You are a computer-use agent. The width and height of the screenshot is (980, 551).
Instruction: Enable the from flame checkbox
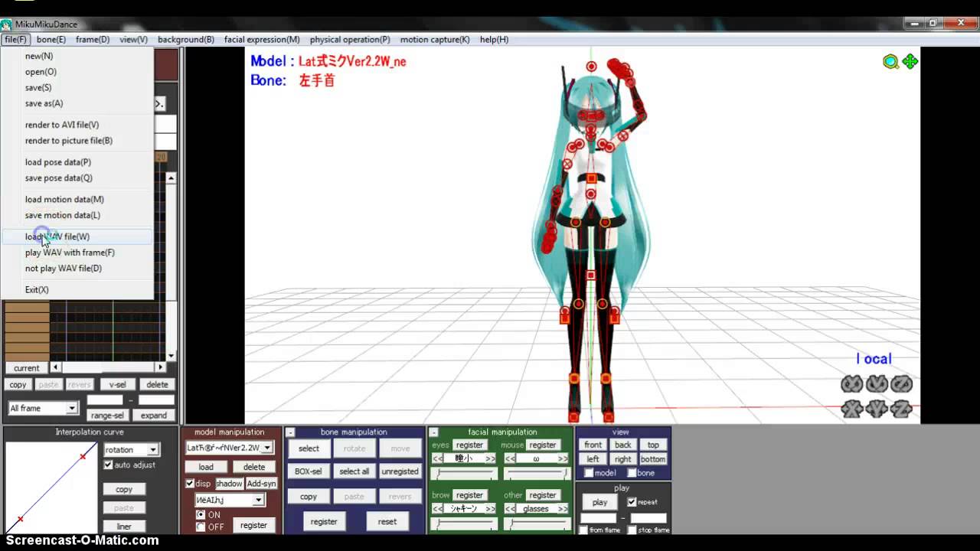(583, 530)
